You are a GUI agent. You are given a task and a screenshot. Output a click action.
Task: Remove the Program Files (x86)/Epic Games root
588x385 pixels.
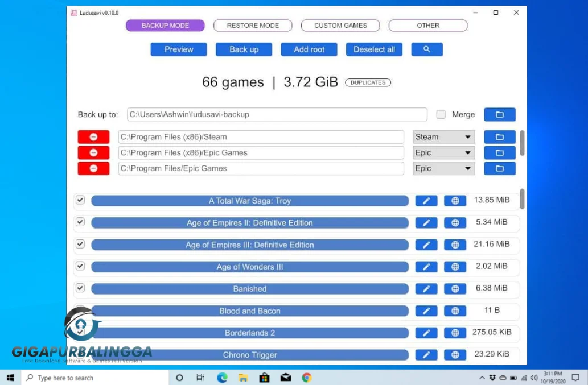click(93, 153)
